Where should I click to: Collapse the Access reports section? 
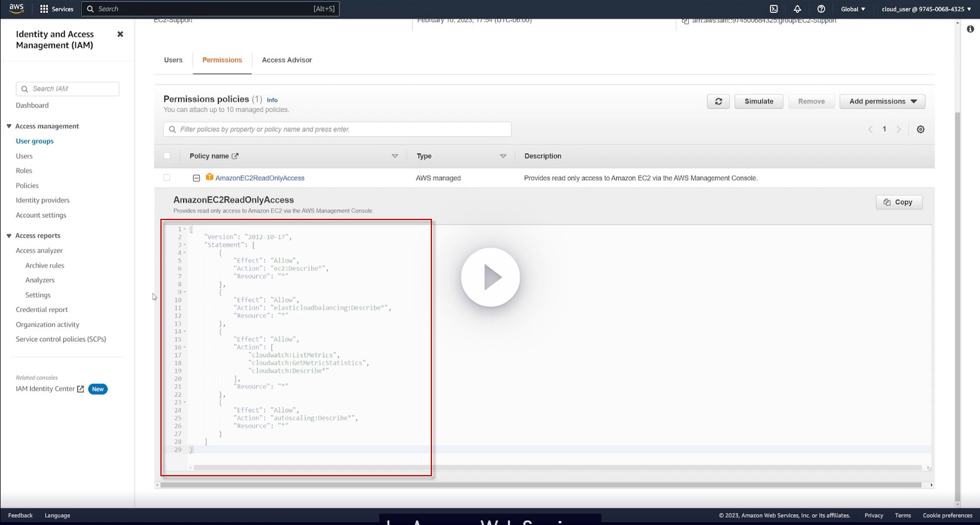[9, 236]
